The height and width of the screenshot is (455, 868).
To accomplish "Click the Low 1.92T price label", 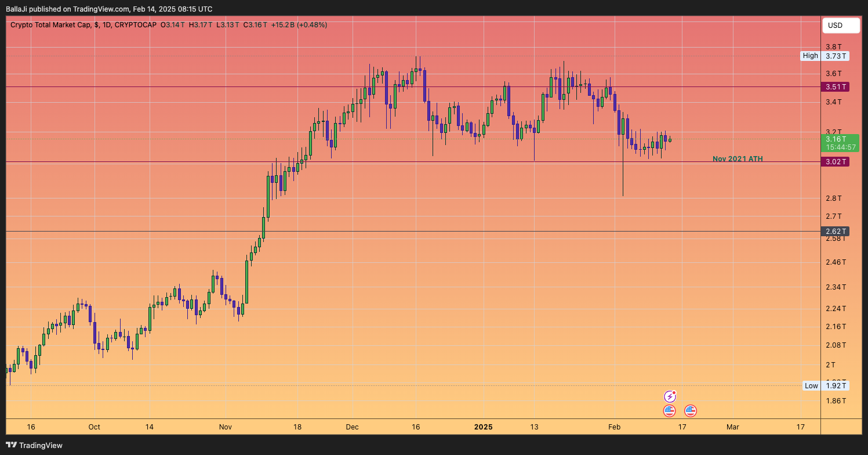I will tap(825, 386).
